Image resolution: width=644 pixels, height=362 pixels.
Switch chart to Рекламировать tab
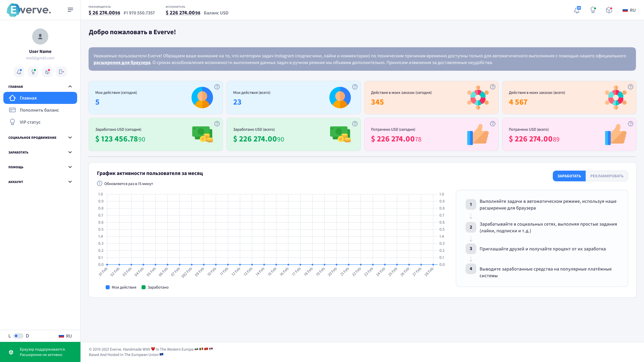point(606,176)
